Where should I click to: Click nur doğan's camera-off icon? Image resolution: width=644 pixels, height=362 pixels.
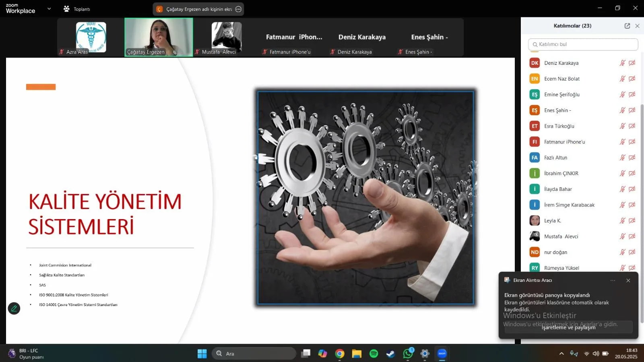(632, 252)
